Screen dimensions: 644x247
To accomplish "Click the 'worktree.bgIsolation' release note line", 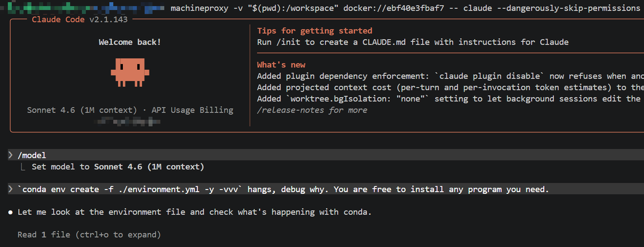I will click(450, 98).
